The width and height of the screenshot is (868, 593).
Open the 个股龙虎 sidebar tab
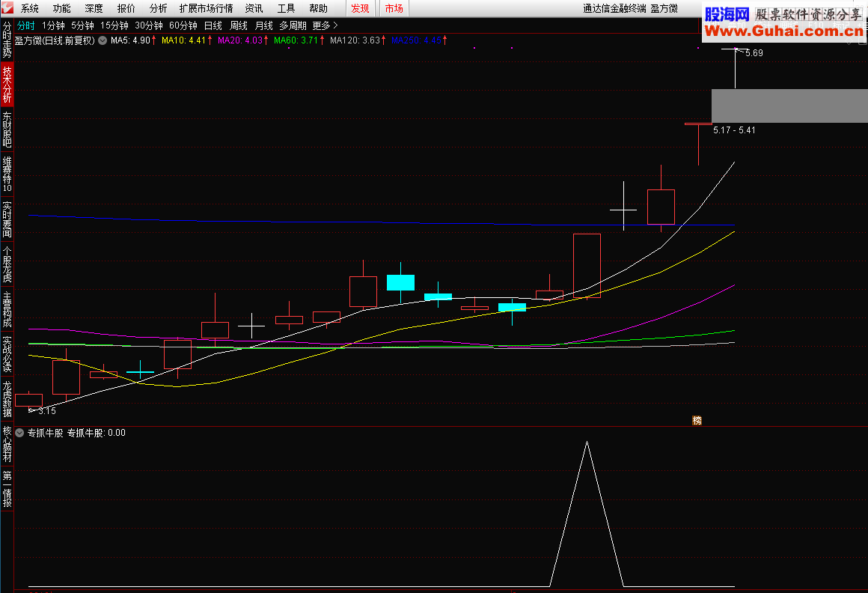[7, 264]
